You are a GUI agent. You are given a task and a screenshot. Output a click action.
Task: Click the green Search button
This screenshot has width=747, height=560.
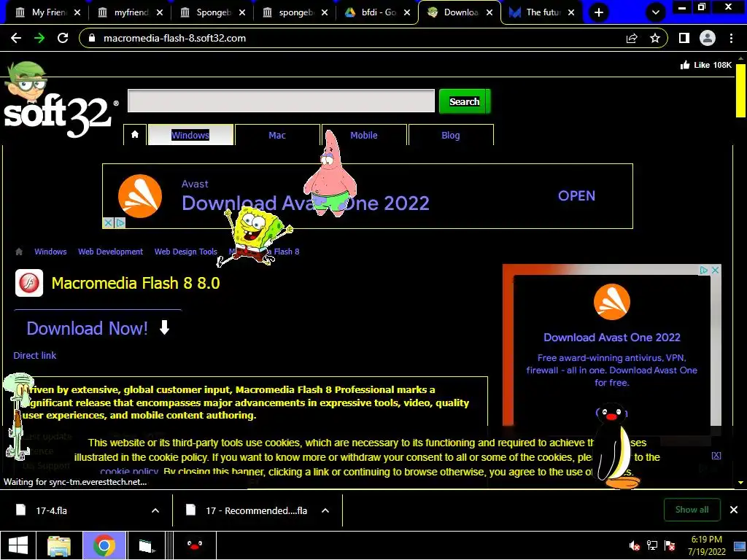pyautogui.click(x=465, y=101)
